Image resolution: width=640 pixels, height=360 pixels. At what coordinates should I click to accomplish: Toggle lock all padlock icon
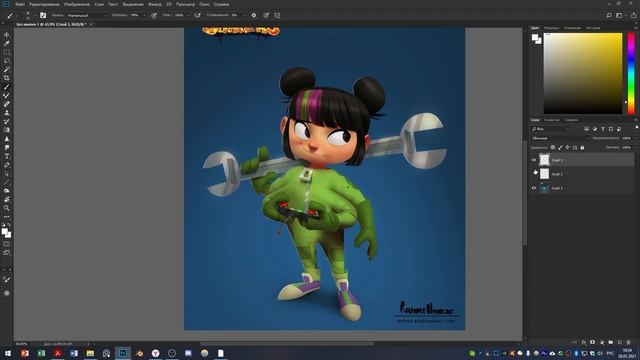[x=582, y=147]
